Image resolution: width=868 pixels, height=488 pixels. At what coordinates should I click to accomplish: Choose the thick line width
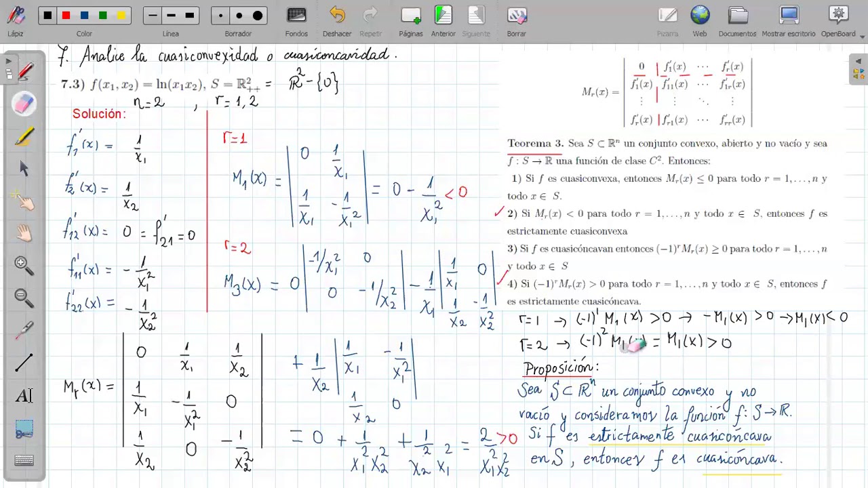[x=189, y=16]
